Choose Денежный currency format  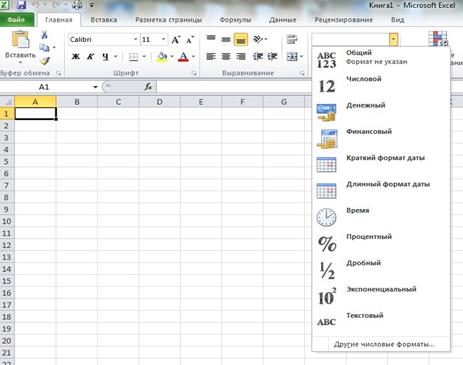point(380,113)
